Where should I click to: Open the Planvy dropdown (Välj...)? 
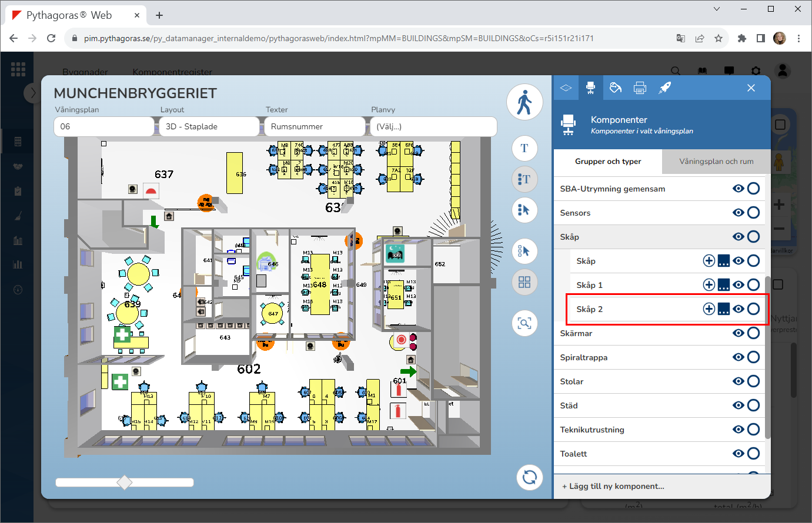point(433,126)
